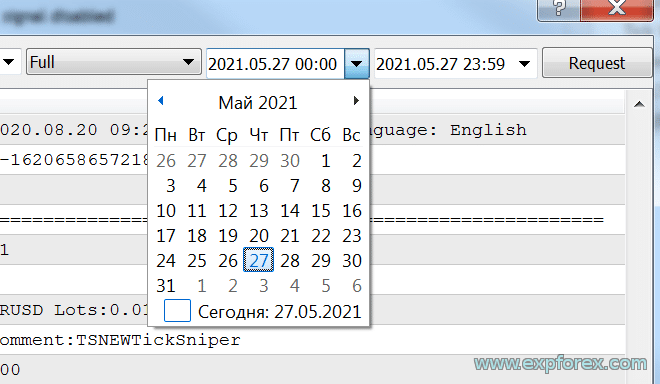This screenshot has width=660, height=384.
Task: Select May 4 in the calendar
Action: (x=201, y=186)
